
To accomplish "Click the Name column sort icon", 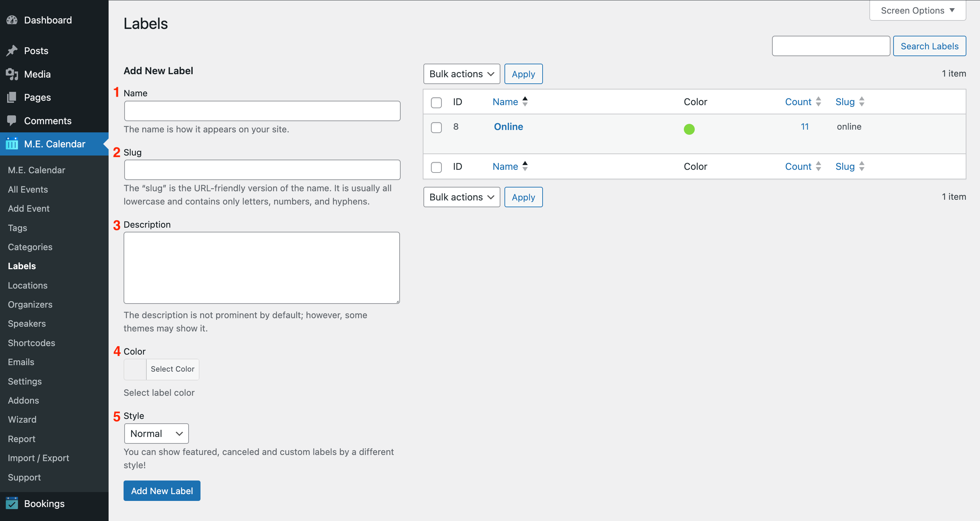I will (x=524, y=102).
